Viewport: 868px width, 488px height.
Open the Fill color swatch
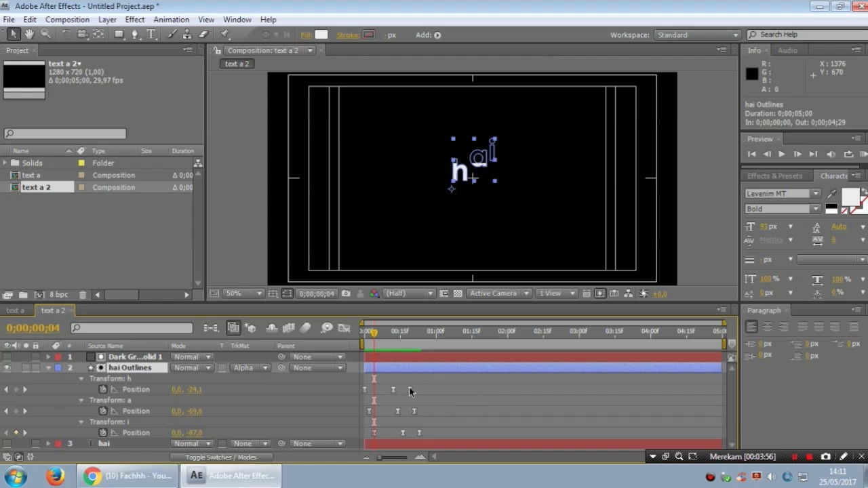pyautogui.click(x=321, y=35)
